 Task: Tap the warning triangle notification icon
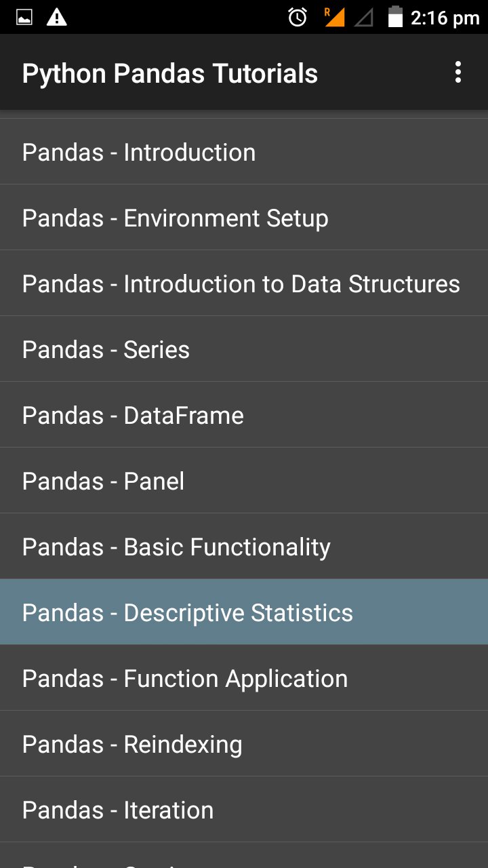pos(56,17)
